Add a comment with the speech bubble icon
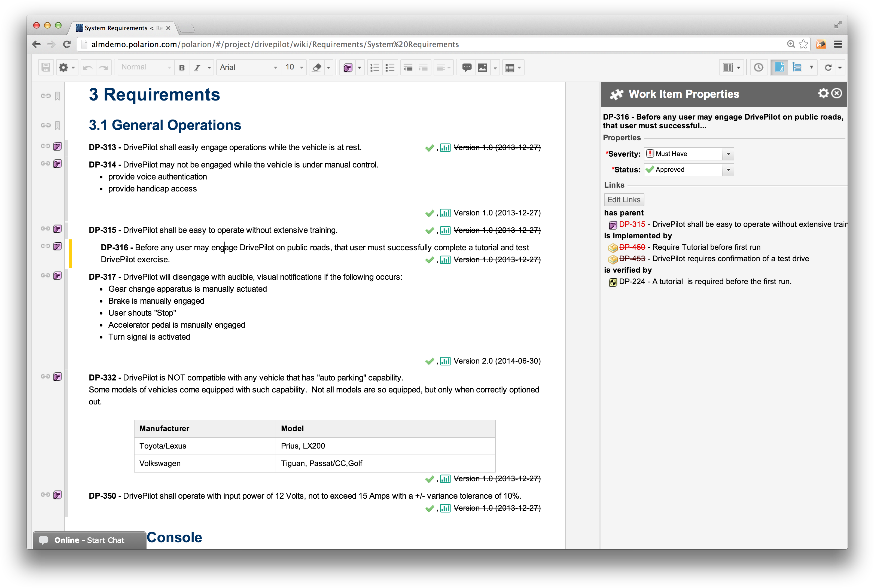The height and width of the screenshot is (588, 874). pos(467,68)
